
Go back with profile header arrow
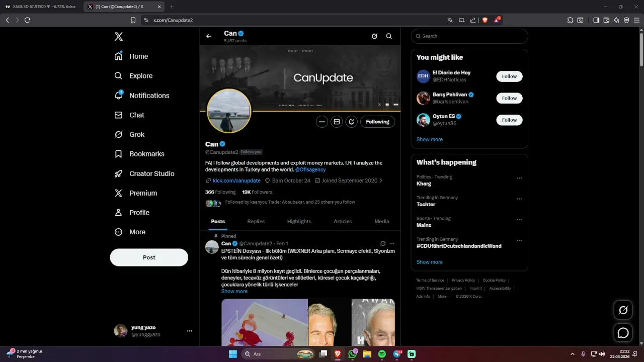click(209, 36)
